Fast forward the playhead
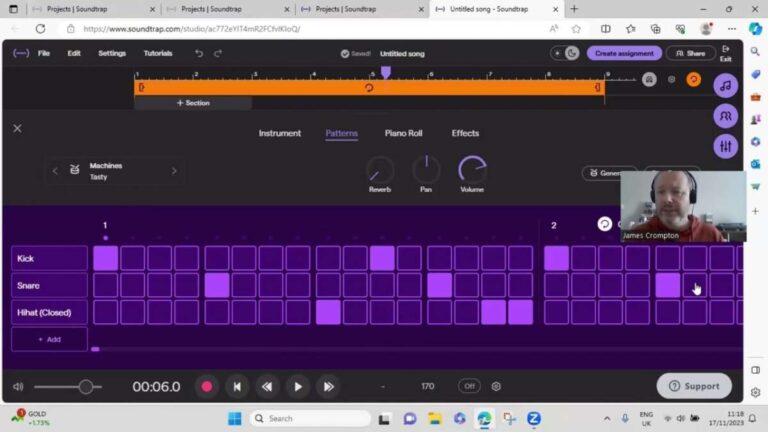This screenshot has height=432, width=768. point(328,386)
